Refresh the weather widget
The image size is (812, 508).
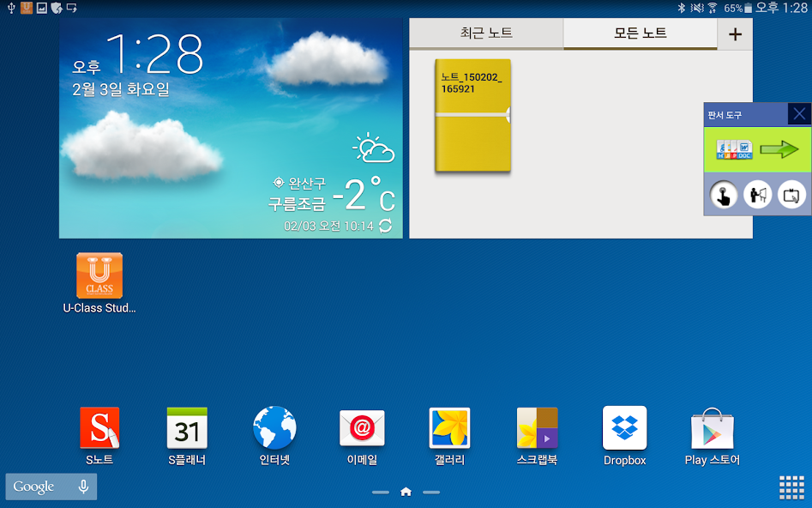386,226
